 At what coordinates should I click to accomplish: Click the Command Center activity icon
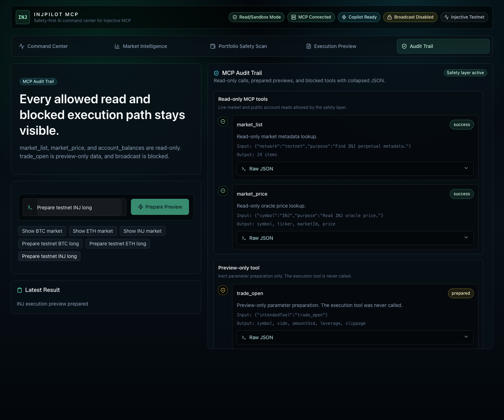click(22, 46)
